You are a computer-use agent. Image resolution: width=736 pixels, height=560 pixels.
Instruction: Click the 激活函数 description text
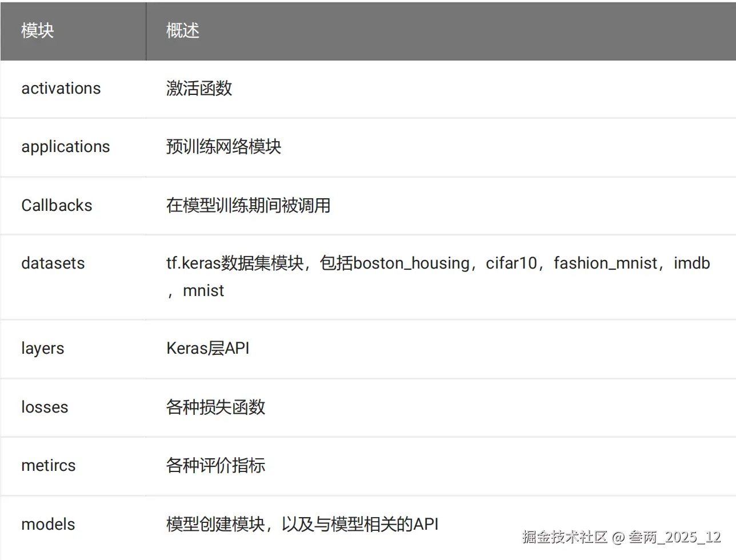point(199,89)
